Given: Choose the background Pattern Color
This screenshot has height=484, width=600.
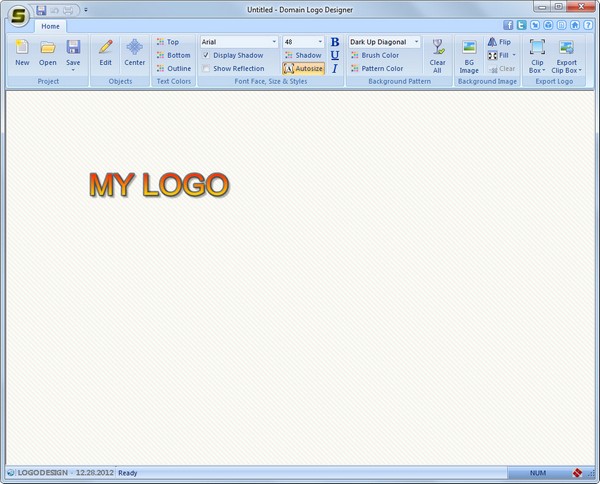Looking at the screenshot, I should [x=377, y=68].
